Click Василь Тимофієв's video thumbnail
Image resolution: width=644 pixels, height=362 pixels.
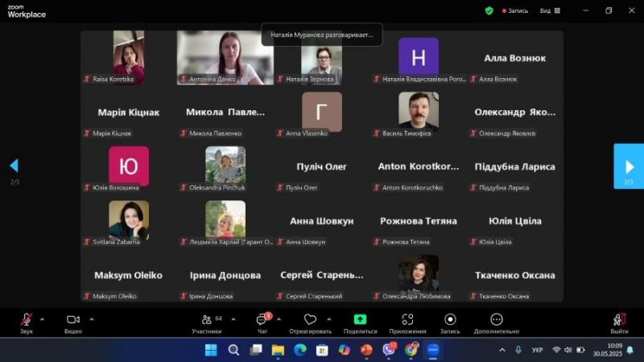419,111
